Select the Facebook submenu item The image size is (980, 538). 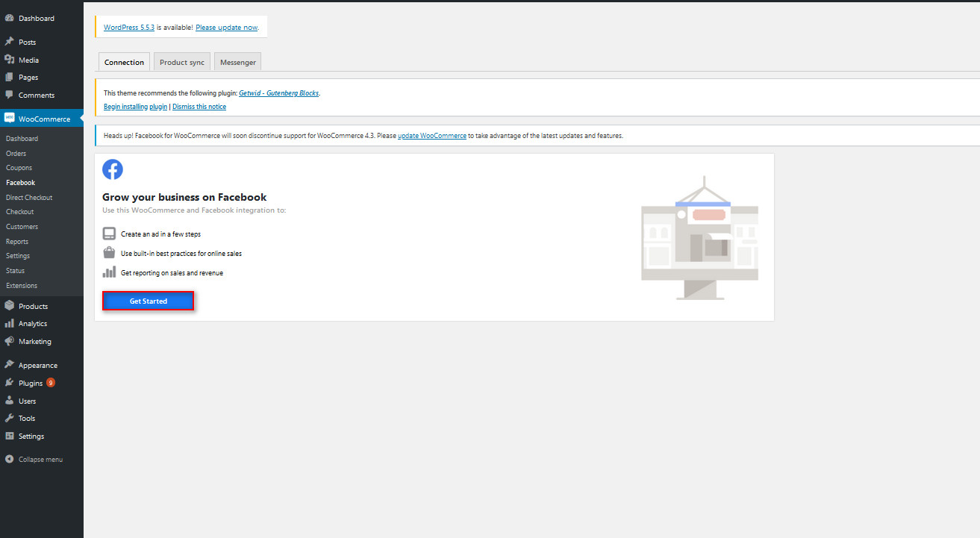pyautogui.click(x=20, y=182)
